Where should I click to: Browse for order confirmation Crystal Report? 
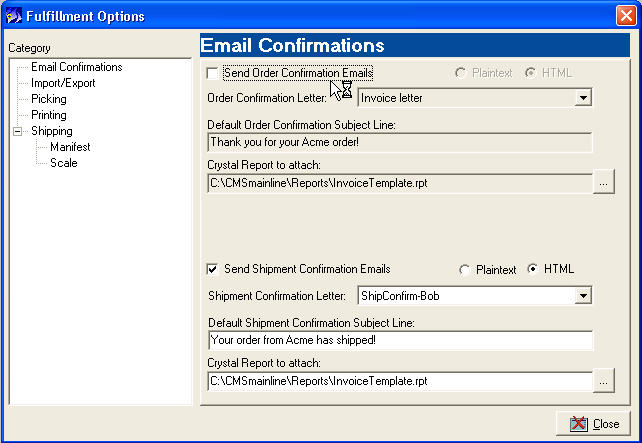pyautogui.click(x=604, y=181)
